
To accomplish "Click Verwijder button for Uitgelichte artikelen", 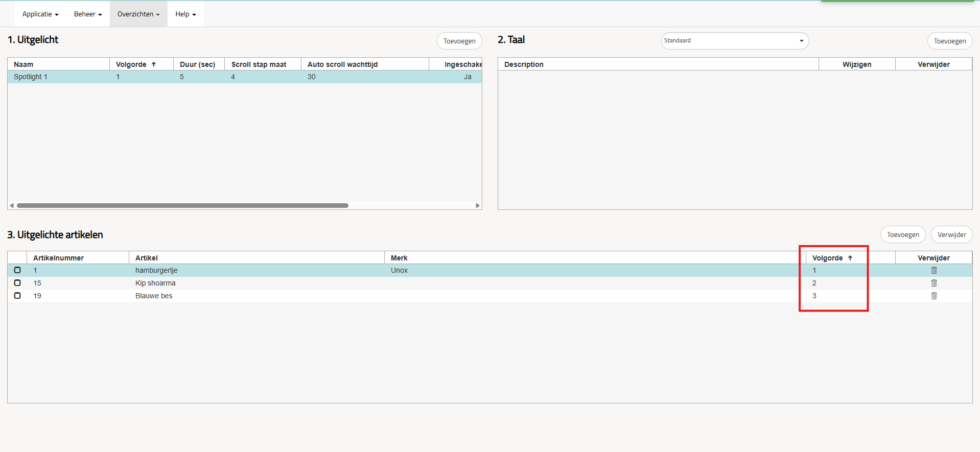I will tap(952, 234).
